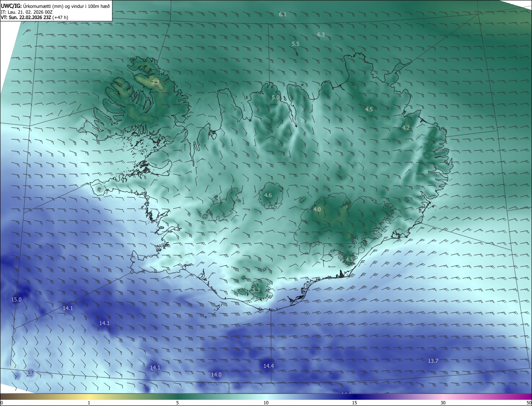The image size is (532, 406).
Task: Click the color scale tick labeled 50
Action: tap(529, 403)
